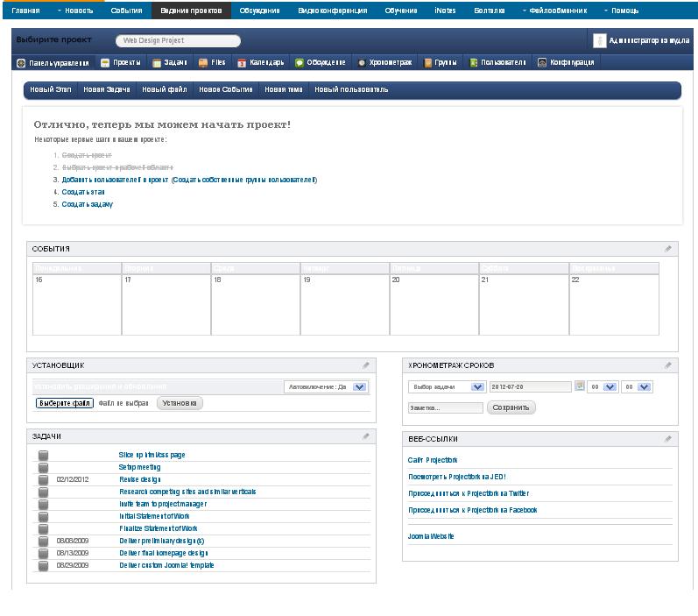The image size is (698, 616).
Task: Click pencil edit icon of Задачи panel
Action: [365, 436]
